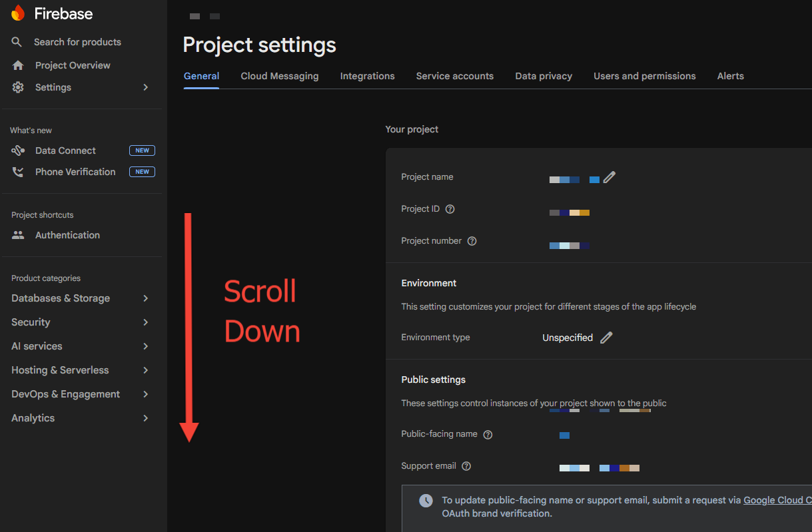Click the Product categories heading

[46, 278]
